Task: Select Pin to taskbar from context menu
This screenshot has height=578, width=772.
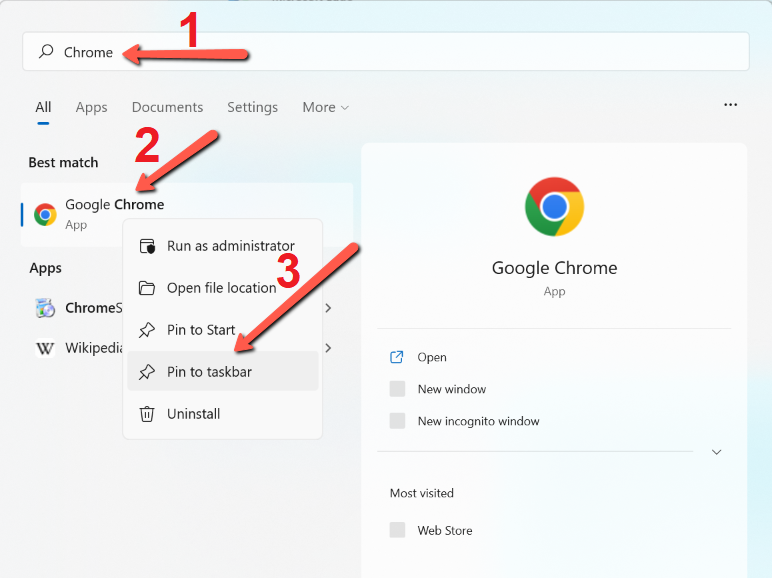Action: click(223, 371)
